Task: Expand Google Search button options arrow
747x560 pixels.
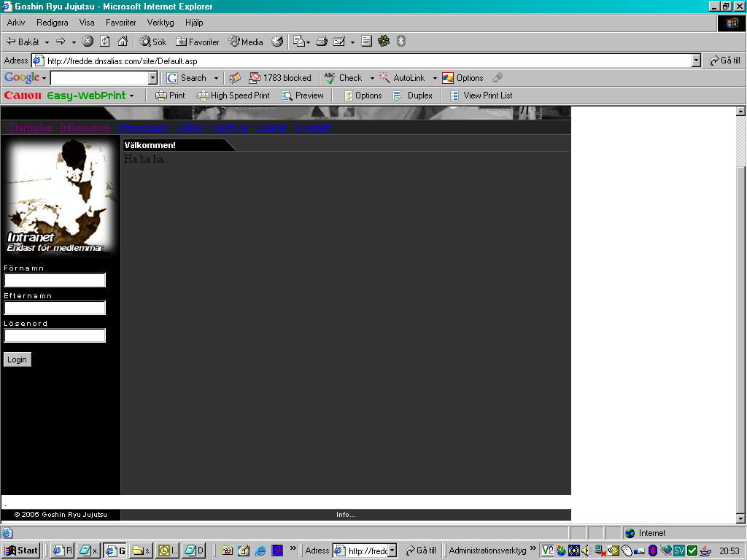Action: [x=216, y=78]
